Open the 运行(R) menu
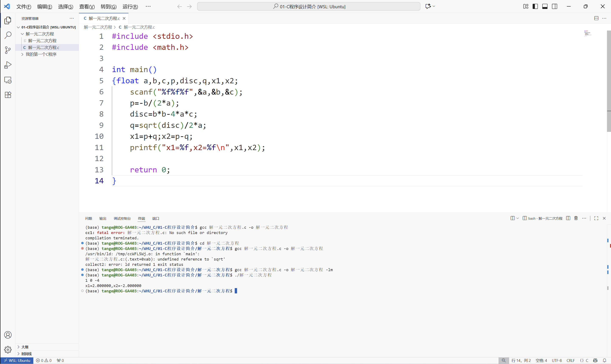This screenshot has height=364, width=611. pos(130,7)
